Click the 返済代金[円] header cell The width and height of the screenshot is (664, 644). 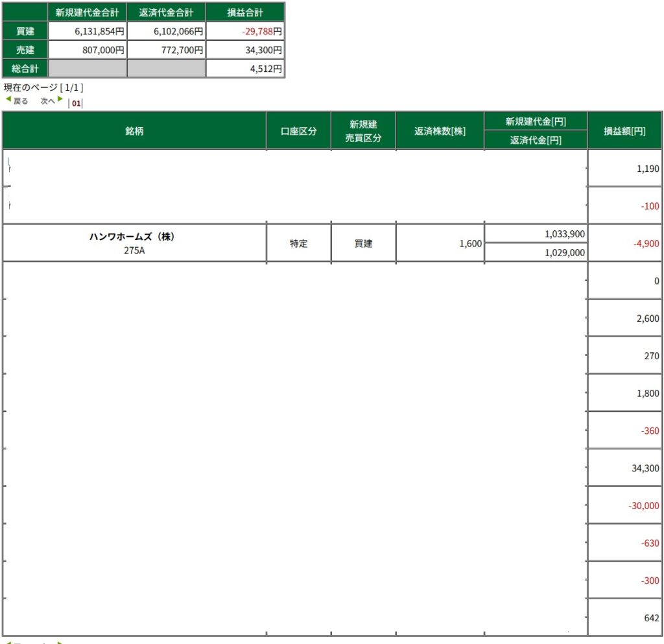click(x=536, y=140)
